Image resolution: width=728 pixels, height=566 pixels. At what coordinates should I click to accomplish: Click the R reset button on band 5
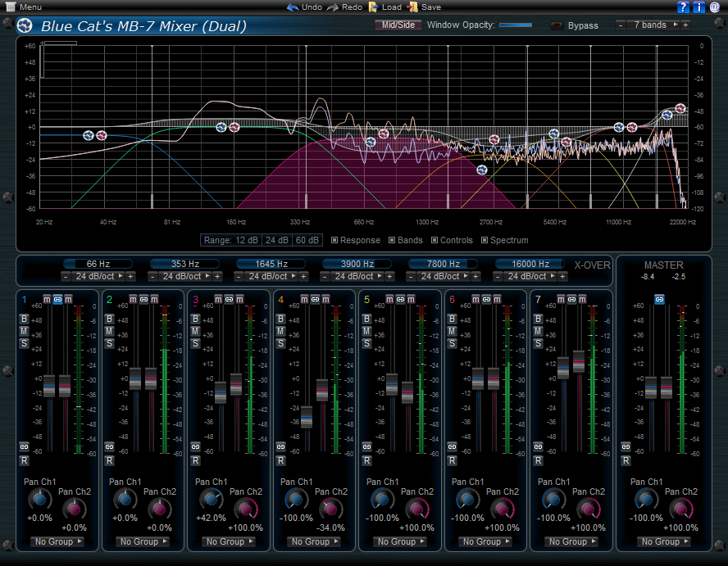pos(366,460)
